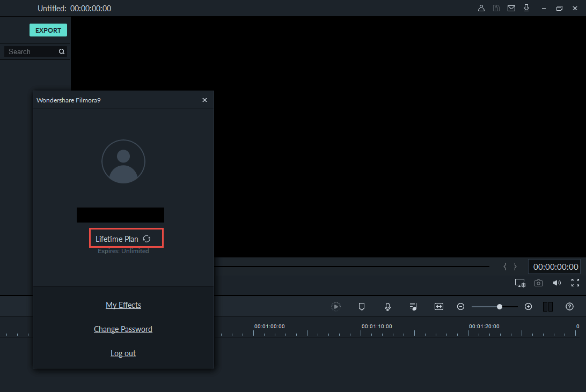The height and width of the screenshot is (392, 586).
Task: Click the search magnifier icon
Action: pos(62,51)
